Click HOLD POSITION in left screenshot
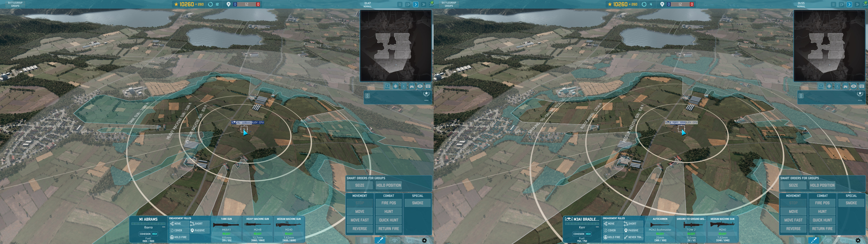 point(388,185)
